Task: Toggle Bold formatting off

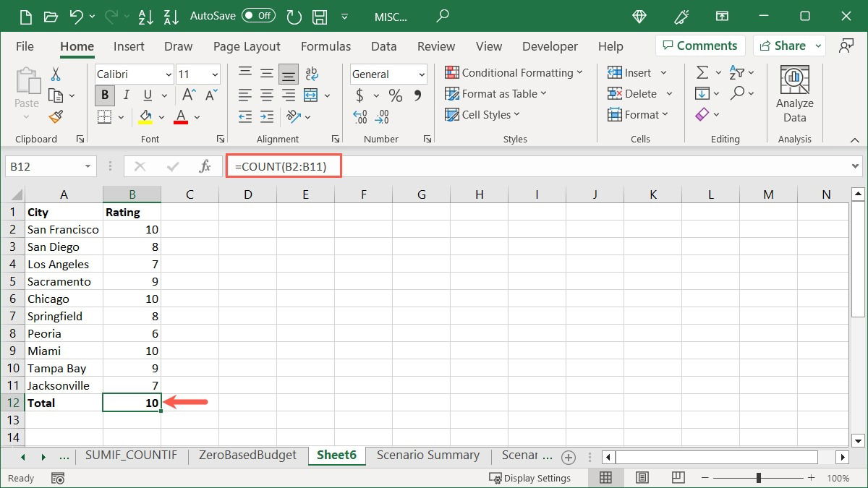Action: [104, 95]
